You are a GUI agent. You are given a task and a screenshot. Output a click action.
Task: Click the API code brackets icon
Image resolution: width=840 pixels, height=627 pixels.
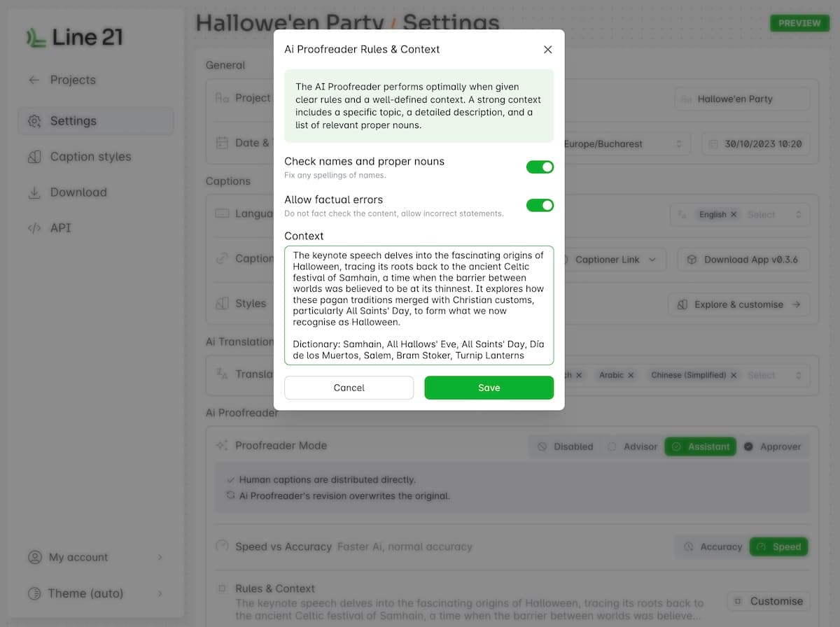tap(34, 228)
